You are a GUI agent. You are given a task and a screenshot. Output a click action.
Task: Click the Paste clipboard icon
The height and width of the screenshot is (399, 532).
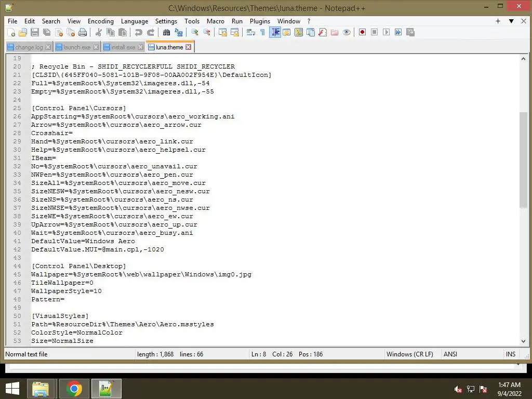[123, 32]
